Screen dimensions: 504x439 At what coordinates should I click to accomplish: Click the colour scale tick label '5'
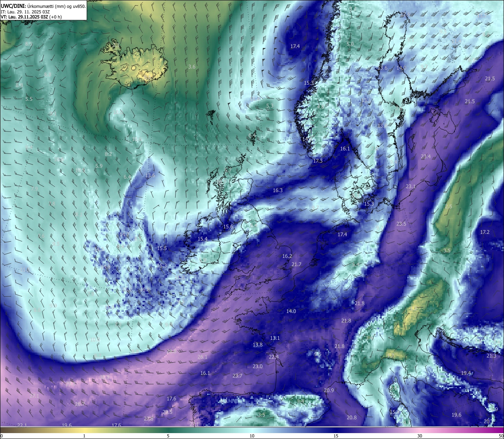click(x=168, y=436)
